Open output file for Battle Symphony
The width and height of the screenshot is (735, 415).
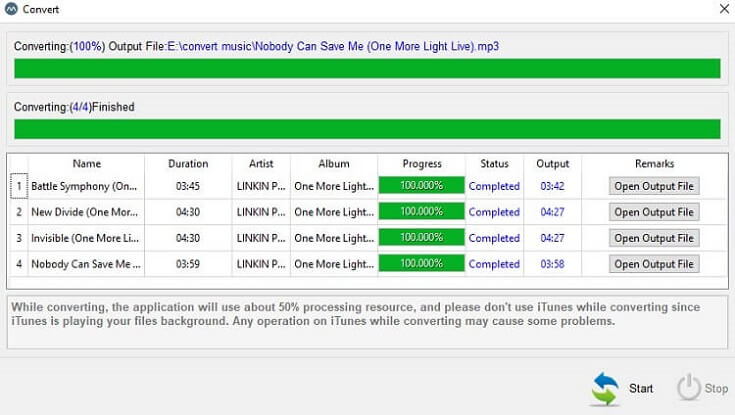pyautogui.click(x=654, y=186)
